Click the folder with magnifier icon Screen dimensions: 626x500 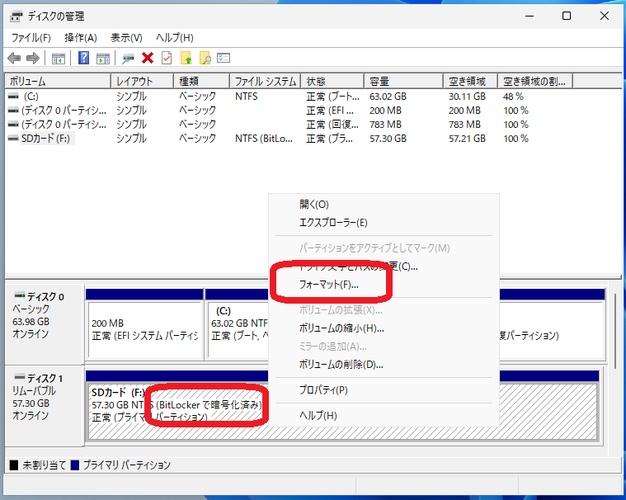pyautogui.click(x=205, y=58)
